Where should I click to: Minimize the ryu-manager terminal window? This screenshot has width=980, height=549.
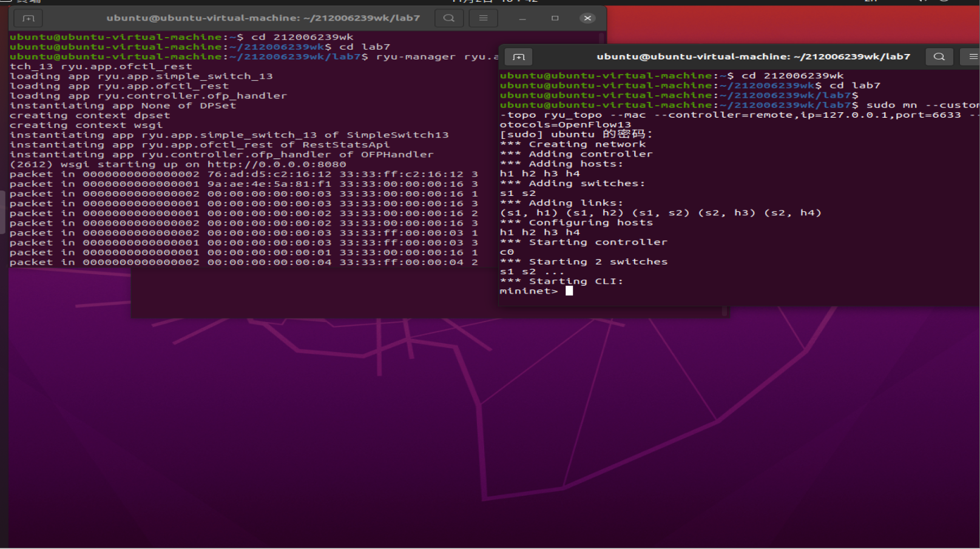(522, 18)
